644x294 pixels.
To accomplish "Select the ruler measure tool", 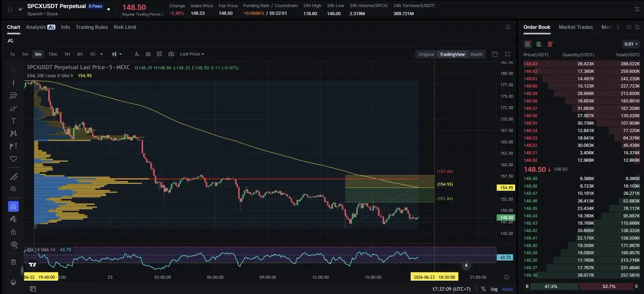I will pyautogui.click(x=13, y=177).
